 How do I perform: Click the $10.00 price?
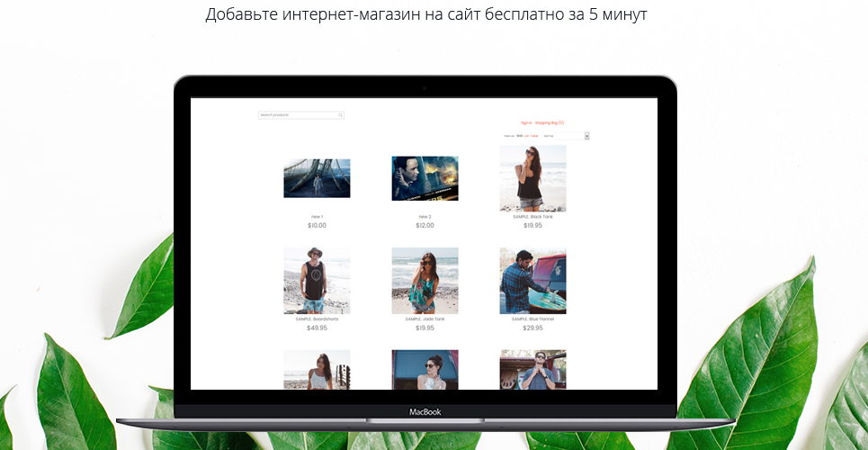point(317,226)
